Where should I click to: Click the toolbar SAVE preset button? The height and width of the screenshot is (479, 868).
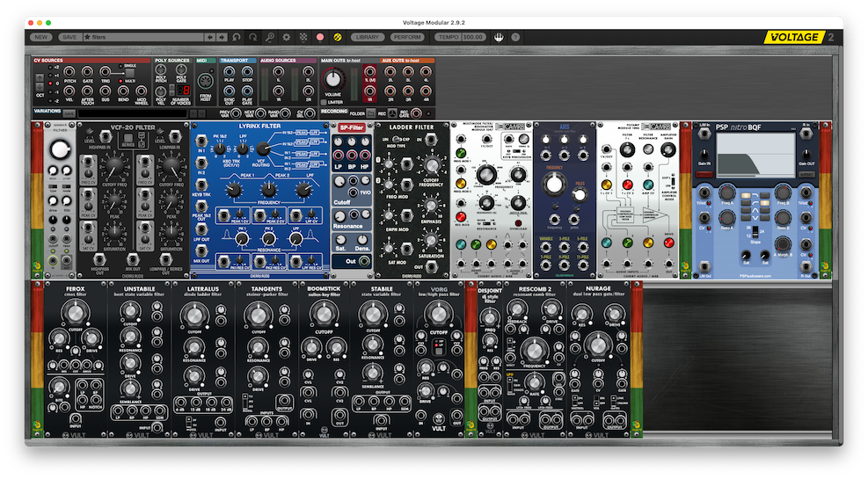(x=69, y=37)
